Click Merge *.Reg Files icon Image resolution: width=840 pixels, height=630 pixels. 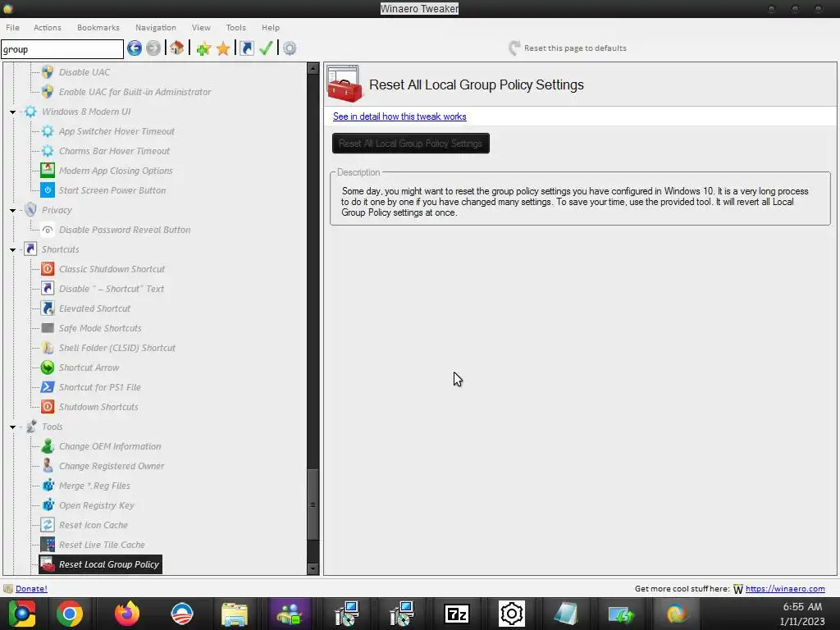point(48,486)
